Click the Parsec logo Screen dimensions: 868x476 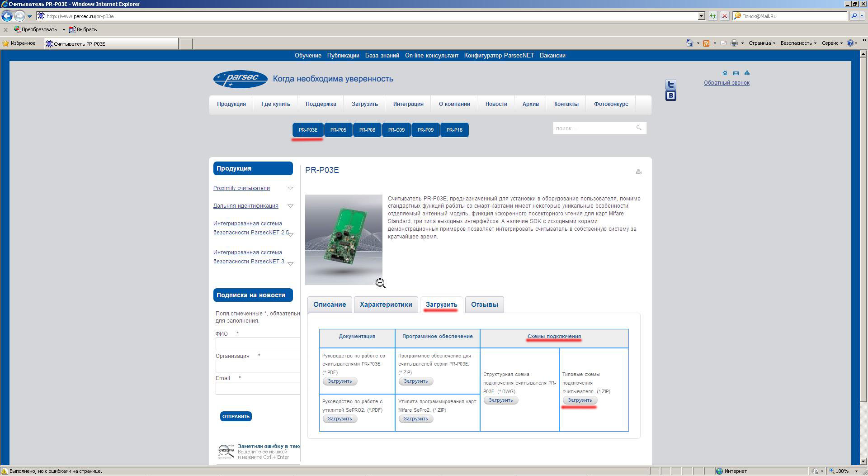pos(241,79)
